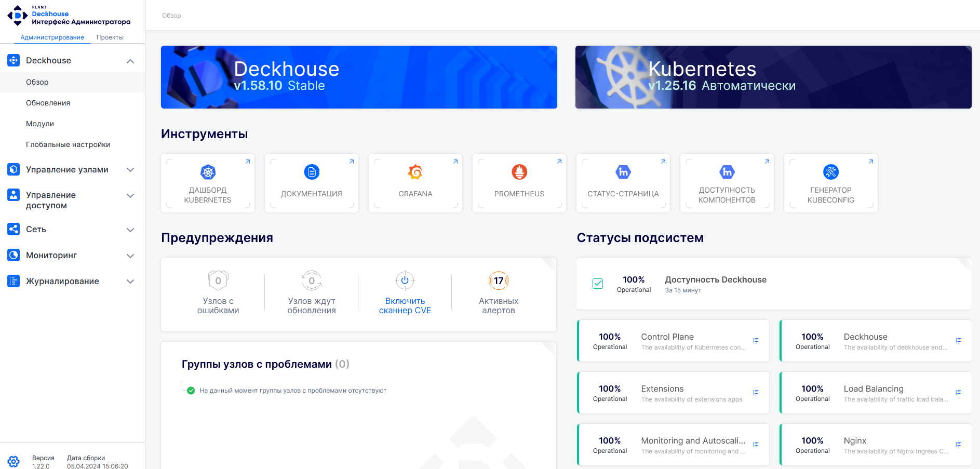Switch to the Проекты tab
Screen dimensions: 980x469
pyautogui.click(x=110, y=37)
